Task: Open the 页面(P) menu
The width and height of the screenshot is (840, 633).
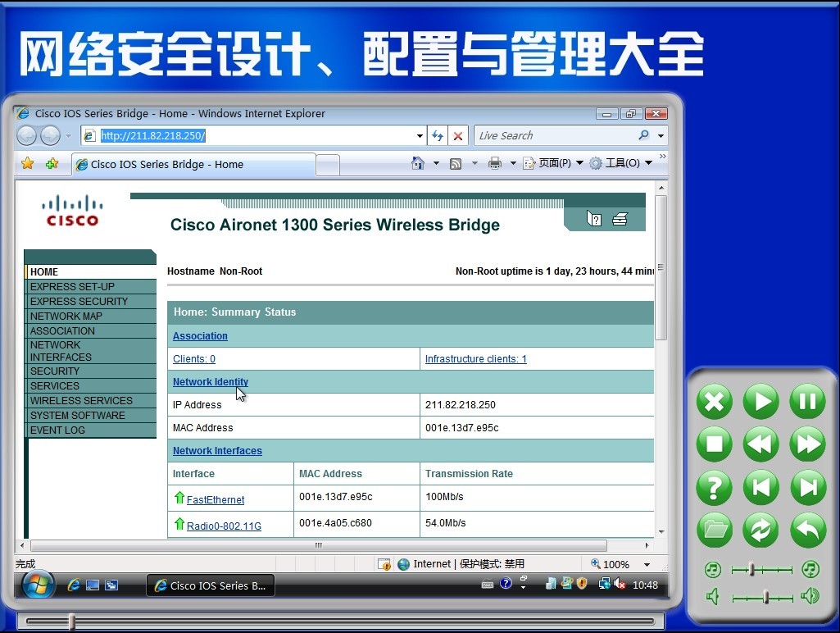Action: point(553,163)
